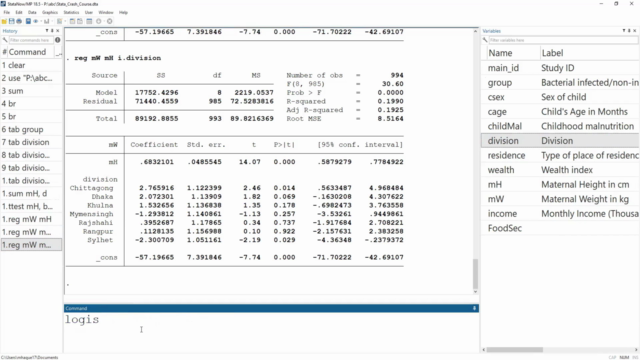640x360 pixels.
Task: Open the Do-file Editor toolbar icon
Action: (x=60, y=21)
